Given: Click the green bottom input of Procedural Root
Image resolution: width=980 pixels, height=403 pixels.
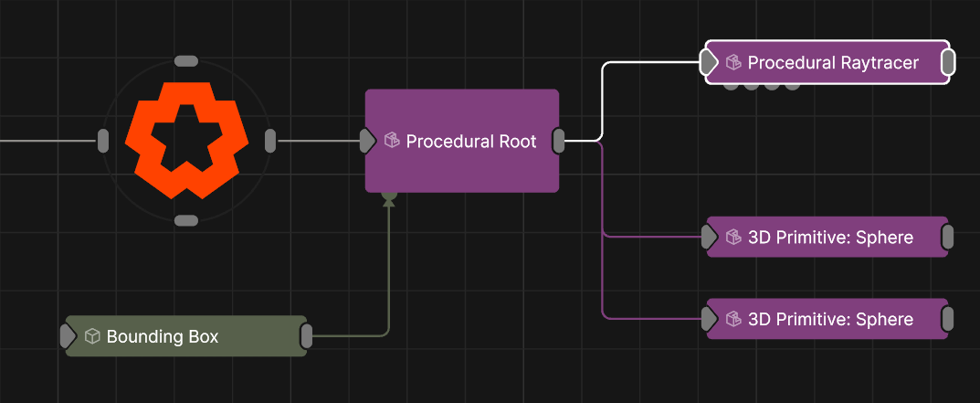Looking at the screenshot, I should (389, 195).
